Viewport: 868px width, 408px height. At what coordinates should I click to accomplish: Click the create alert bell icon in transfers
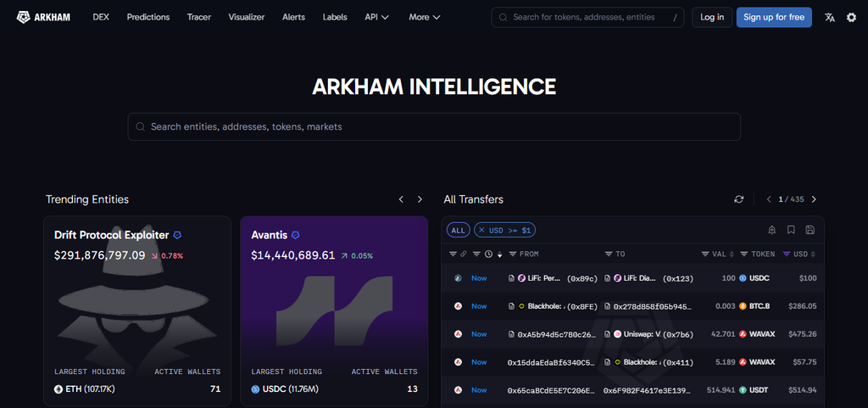point(772,230)
